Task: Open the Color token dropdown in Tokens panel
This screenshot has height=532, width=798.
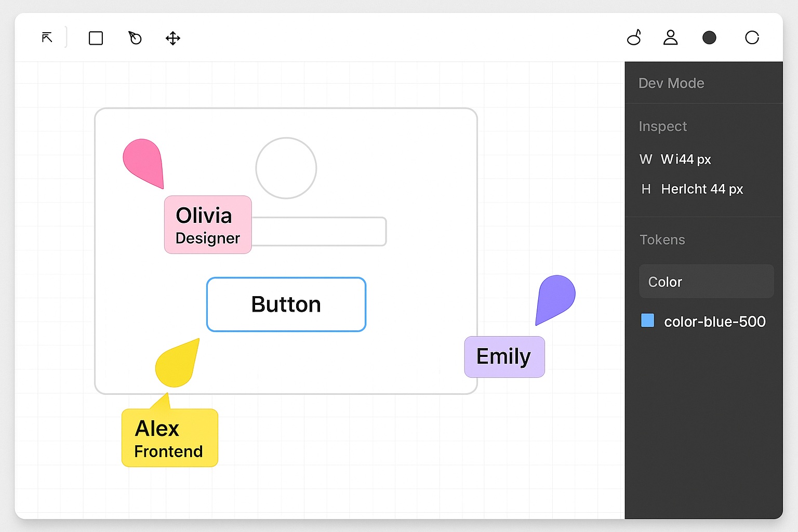Action: pyautogui.click(x=706, y=281)
